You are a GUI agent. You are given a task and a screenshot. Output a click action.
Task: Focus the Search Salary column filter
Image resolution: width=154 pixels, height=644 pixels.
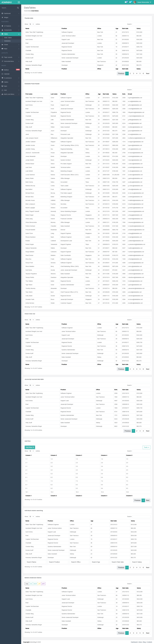[x=140, y=562]
